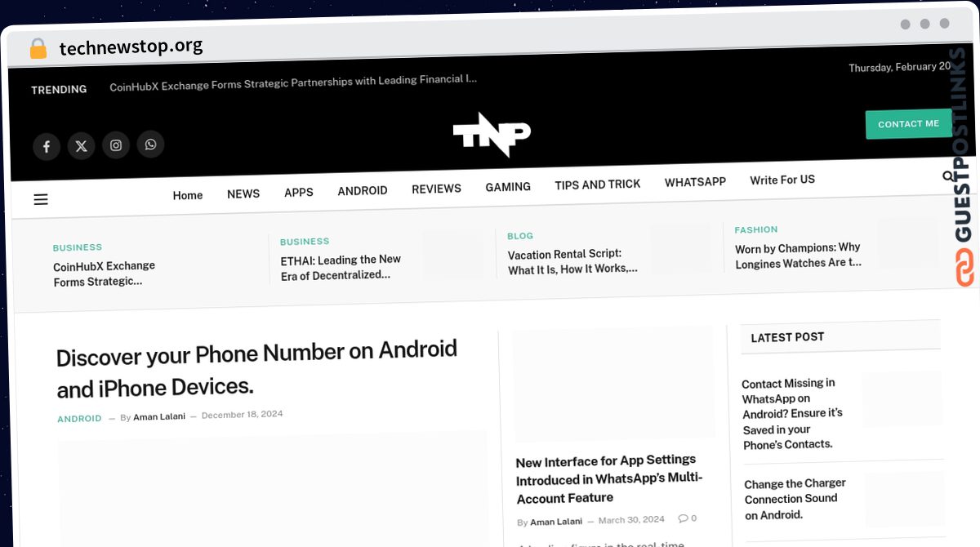Open Contact Missing in WhatsApp post
Viewport: 980px width, 547px height.
pyautogui.click(x=792, y=414)
